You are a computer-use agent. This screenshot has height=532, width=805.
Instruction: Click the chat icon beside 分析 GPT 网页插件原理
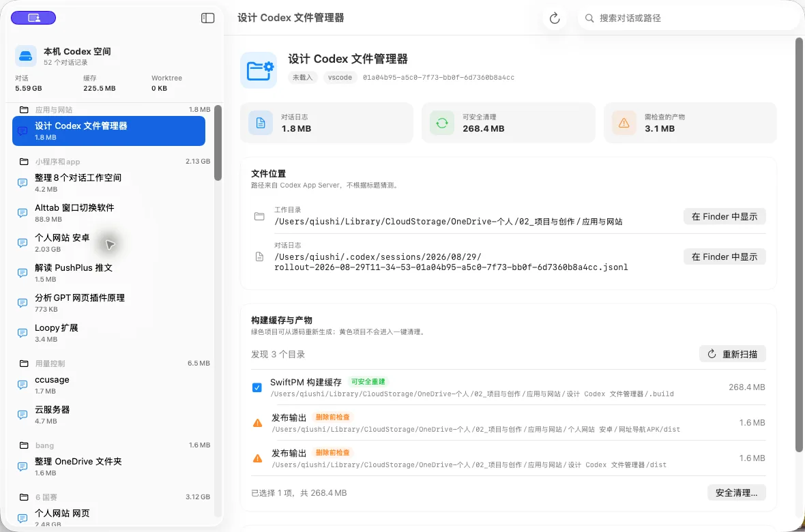pos(23,303)
